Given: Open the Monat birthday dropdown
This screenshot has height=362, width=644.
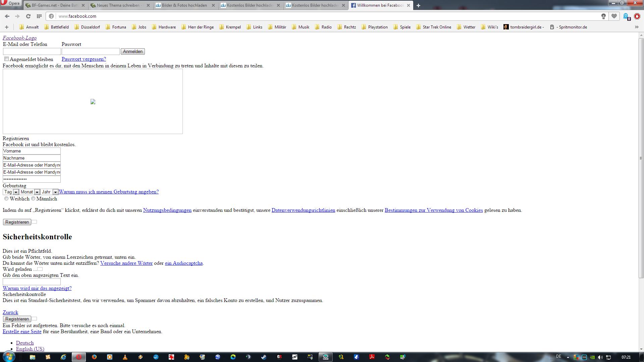Looking at the screenshot, I should (x=30, y=192).
